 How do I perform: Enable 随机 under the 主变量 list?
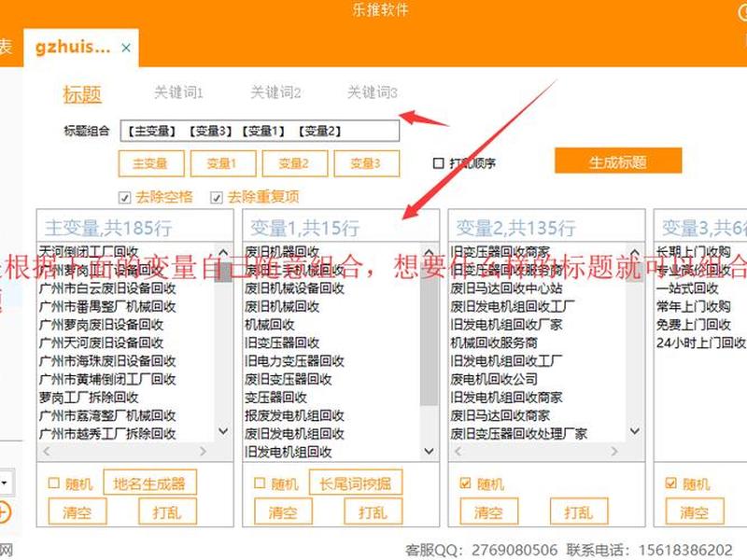point(54,483)
